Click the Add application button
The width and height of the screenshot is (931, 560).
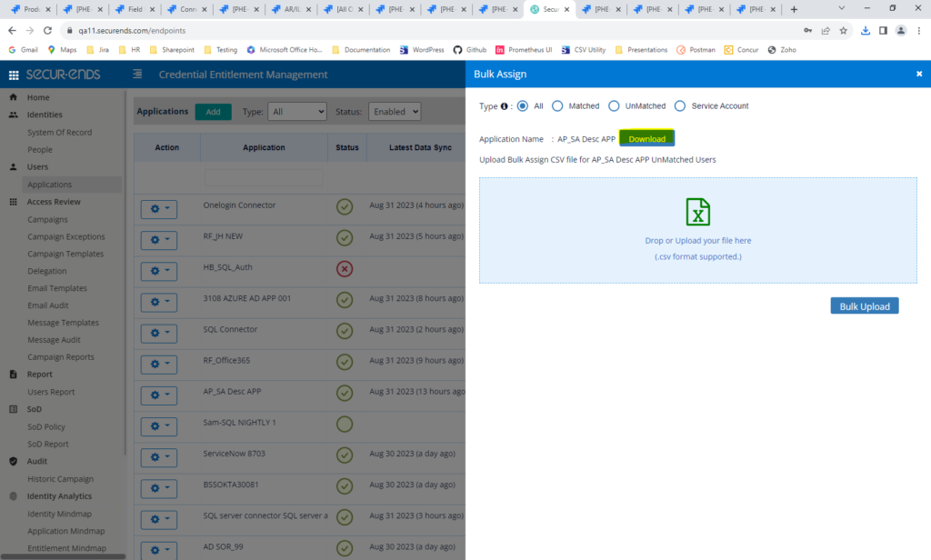tap(213, 112)
